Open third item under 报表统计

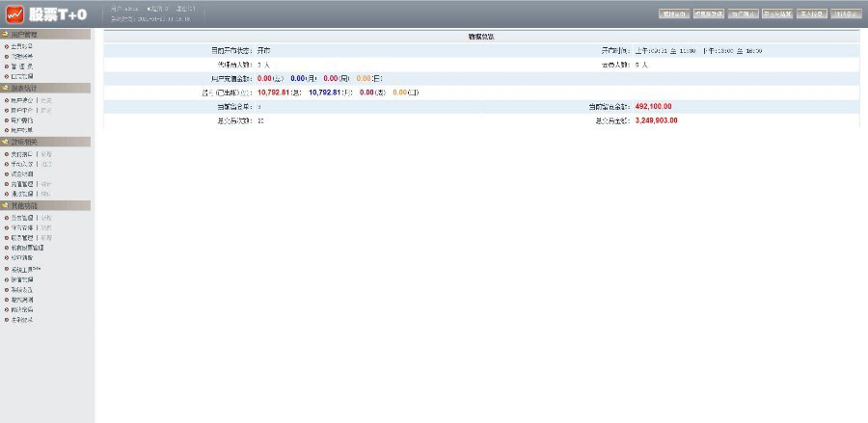(22, 120)
